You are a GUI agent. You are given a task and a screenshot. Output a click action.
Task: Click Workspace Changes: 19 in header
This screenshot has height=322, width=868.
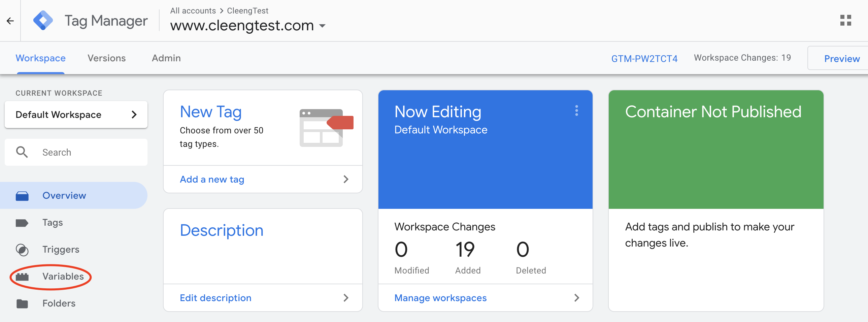742,58
